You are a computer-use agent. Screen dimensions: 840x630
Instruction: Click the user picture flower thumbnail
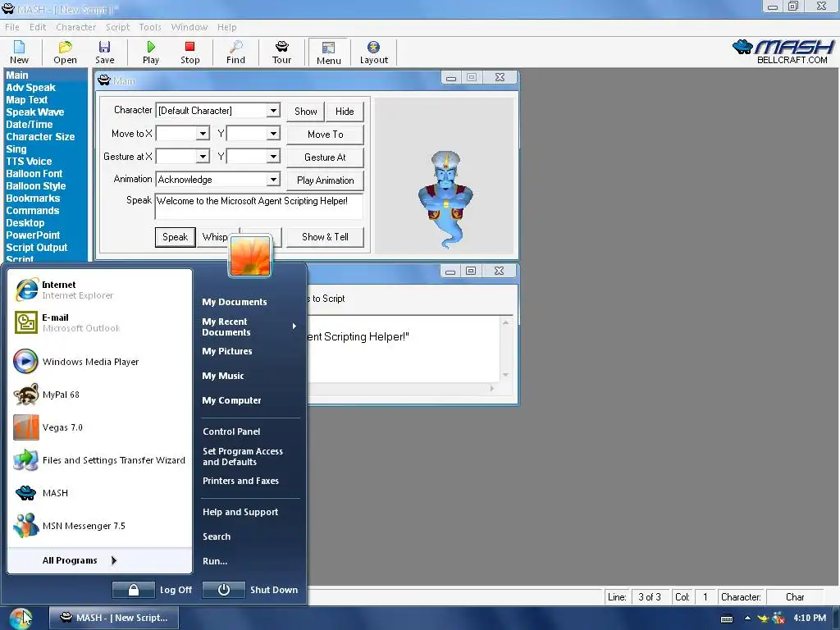249,257
